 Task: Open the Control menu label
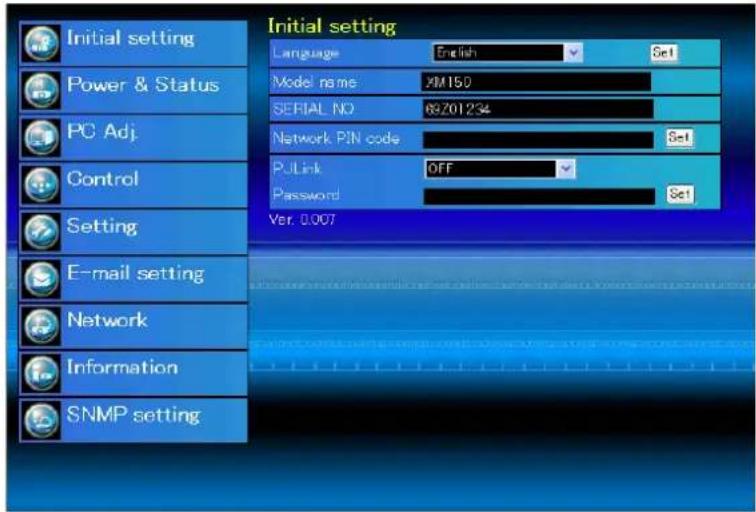pos(103,179)
